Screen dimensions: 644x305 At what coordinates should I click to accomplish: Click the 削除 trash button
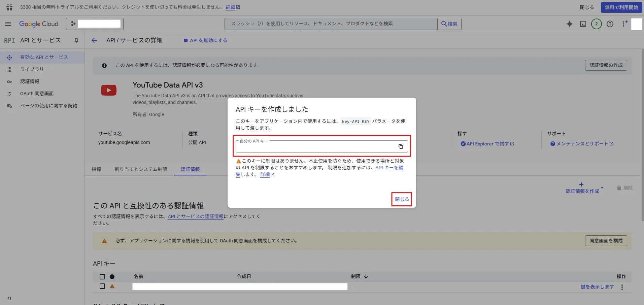(625, 188)
